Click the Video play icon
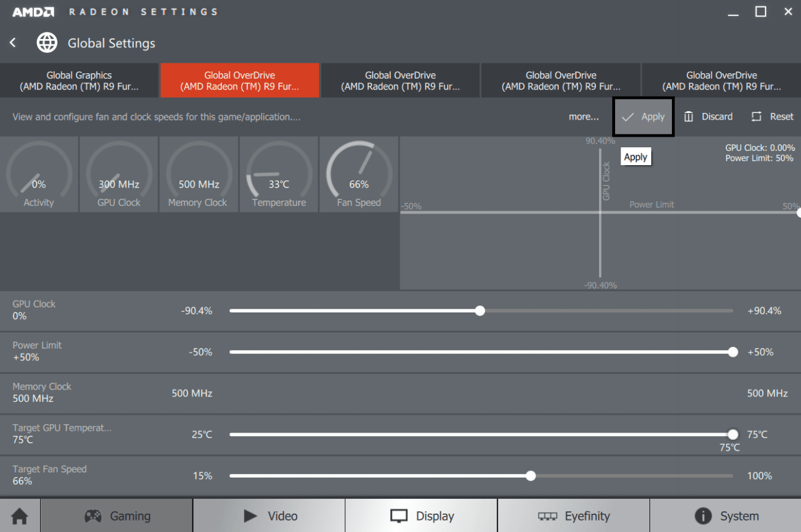The image size is (801, 532). [250, 516]
